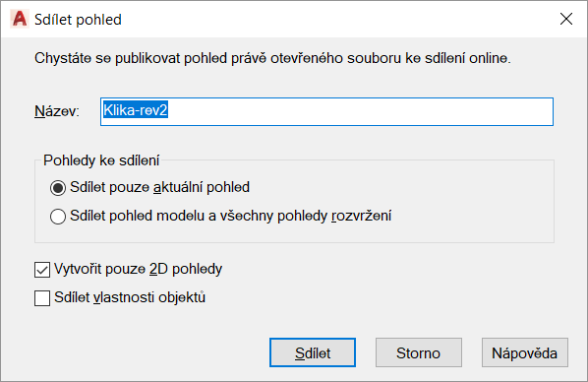Screen dimensions: 588x382
Task: Click the Název: label
Action: point(57,111)
